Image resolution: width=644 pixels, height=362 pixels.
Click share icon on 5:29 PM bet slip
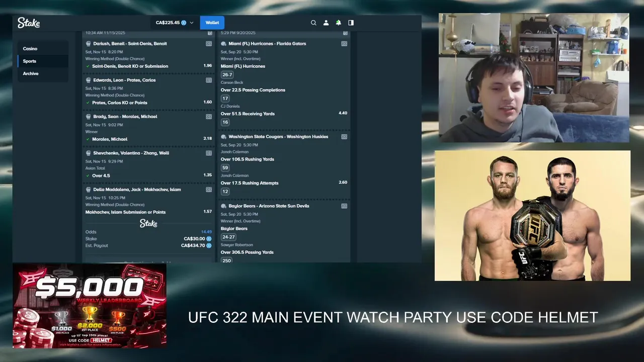345,33
